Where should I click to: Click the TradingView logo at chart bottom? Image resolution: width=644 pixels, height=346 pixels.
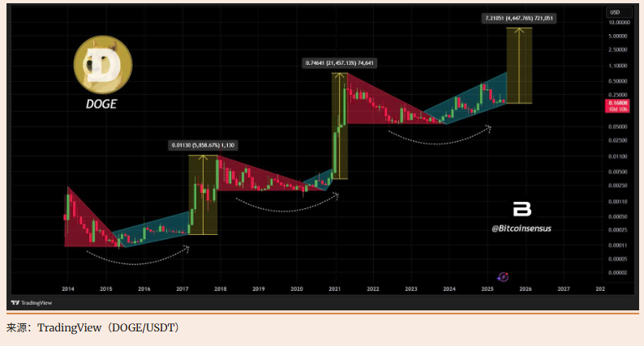click(32, 303)
